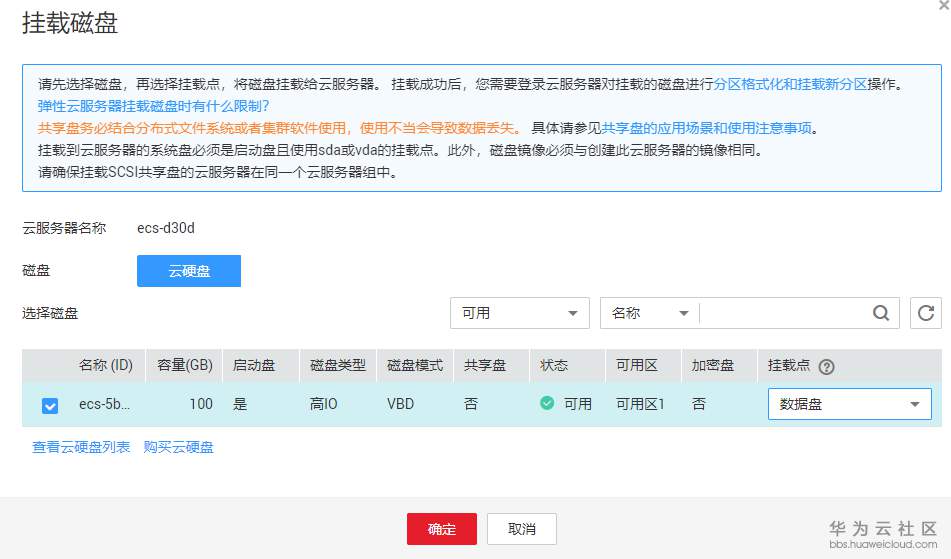The width and height of the screenshot is (951, 559).
Task: Click the green 可用 status icon
Action: coord(547,403)
